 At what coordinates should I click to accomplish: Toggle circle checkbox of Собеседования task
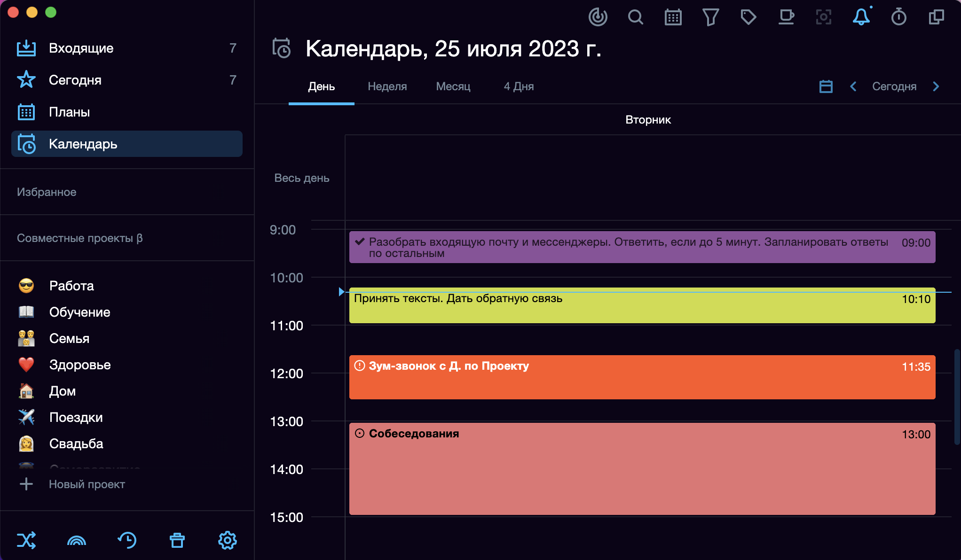coord(360,434)
